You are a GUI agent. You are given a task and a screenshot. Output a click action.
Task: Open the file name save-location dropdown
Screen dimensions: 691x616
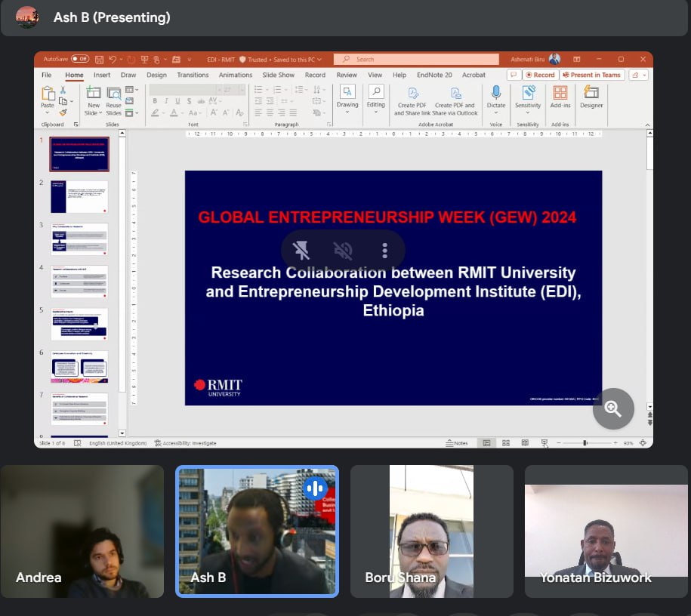pos(319,60)
